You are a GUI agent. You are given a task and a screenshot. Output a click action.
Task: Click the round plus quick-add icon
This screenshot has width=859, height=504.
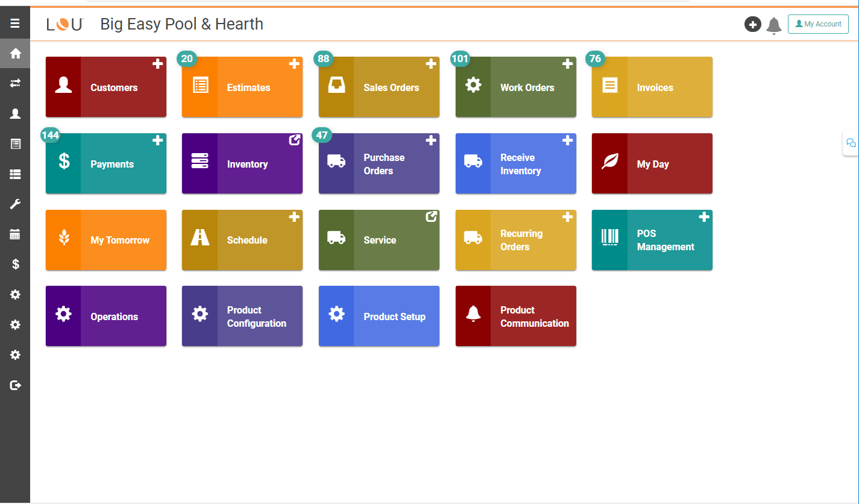pos(752,24)
